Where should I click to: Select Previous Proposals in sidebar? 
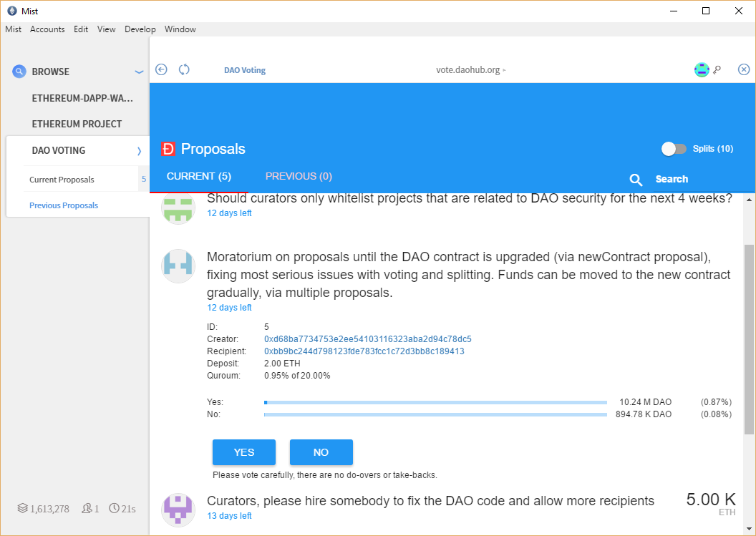pyautogui.click(x=64, y=205)
